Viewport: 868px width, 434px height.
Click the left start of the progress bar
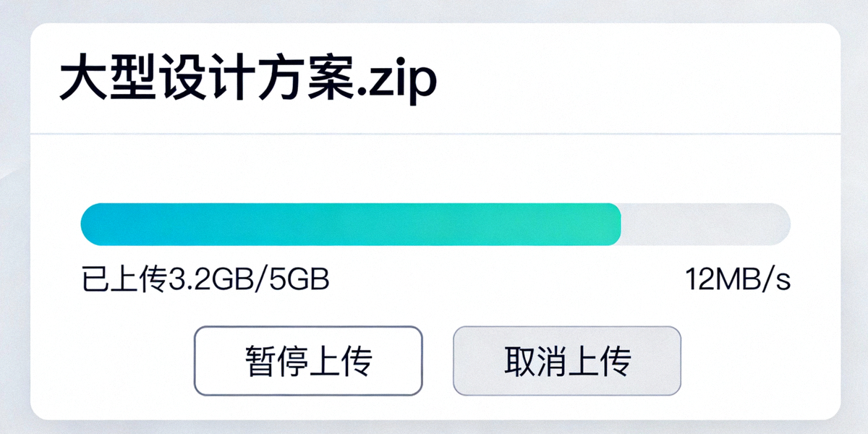[x=87, y=224]
